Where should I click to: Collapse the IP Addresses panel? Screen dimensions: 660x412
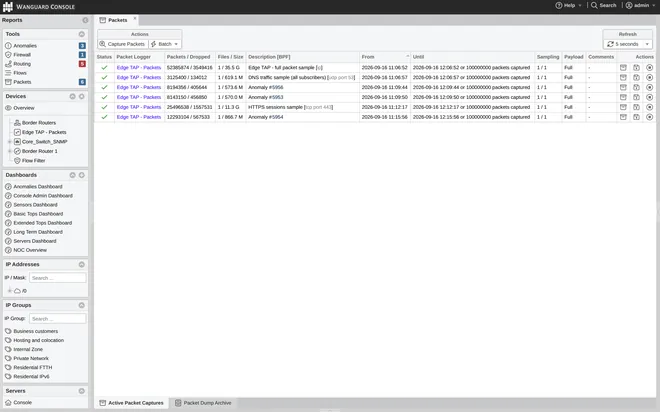point(82,265)
